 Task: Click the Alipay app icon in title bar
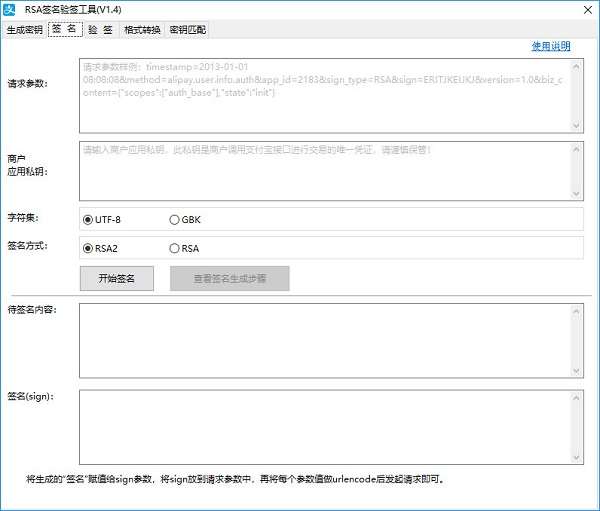click(x=9, y=10)
